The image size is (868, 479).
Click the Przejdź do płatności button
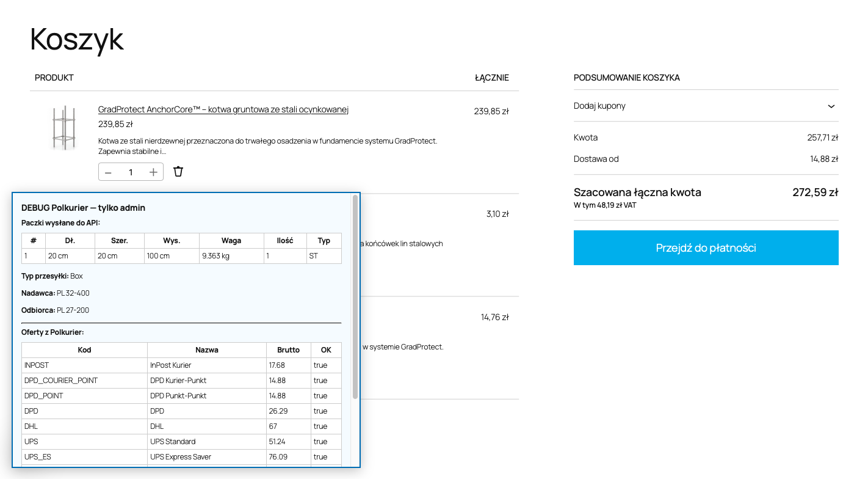click(x=706, y=247)
